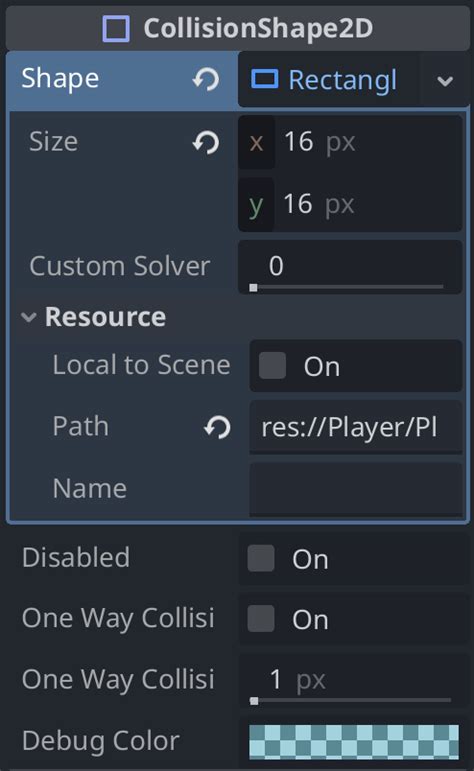Viewport: 474px width, 771px height.
Task: Open the Debug Color picker swatch
Action: [354, 741]
